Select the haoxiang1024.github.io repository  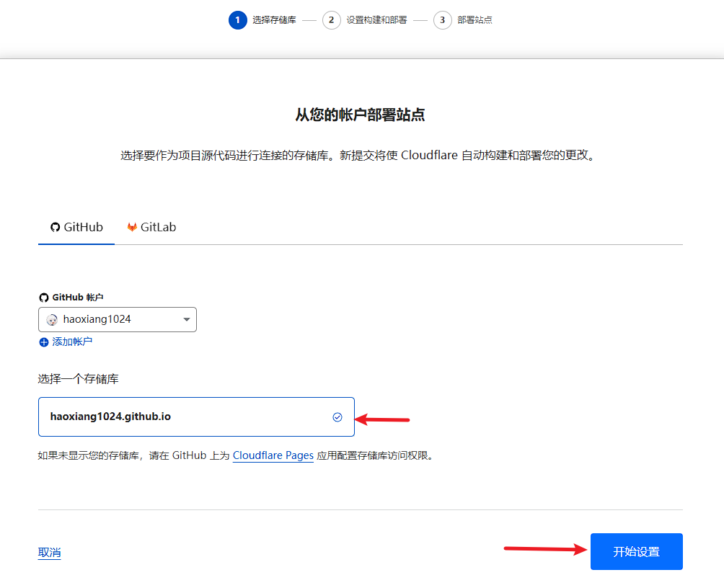(196, 416)
